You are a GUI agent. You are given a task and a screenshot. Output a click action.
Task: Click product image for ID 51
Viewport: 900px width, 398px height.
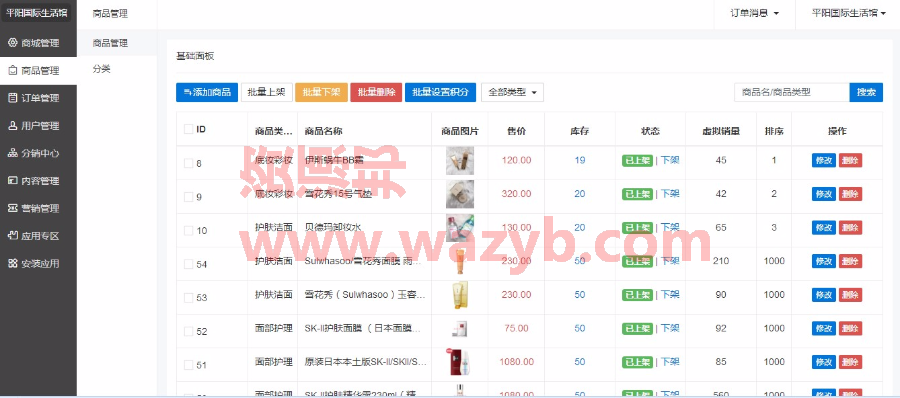click(460, 362)
